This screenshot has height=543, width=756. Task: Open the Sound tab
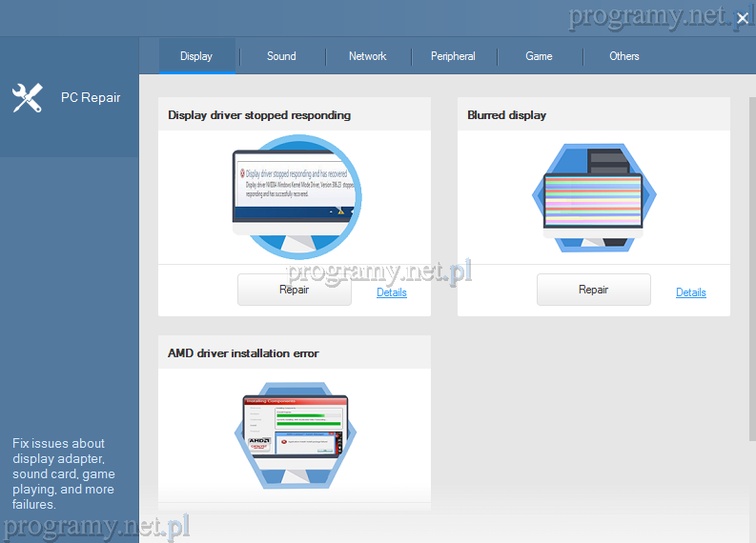click(281, 56)
